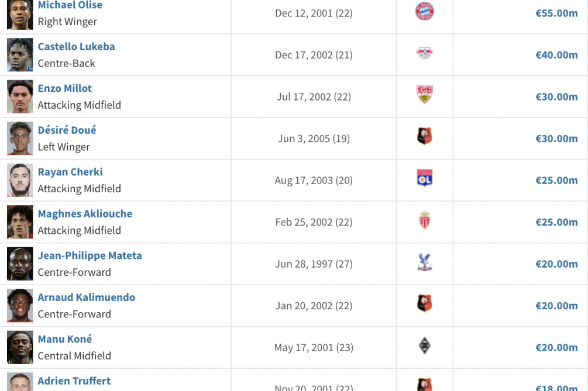Click Rennes crest in Désiré Doué row
This screenshot has width=588, height=391.
point(425,136)
